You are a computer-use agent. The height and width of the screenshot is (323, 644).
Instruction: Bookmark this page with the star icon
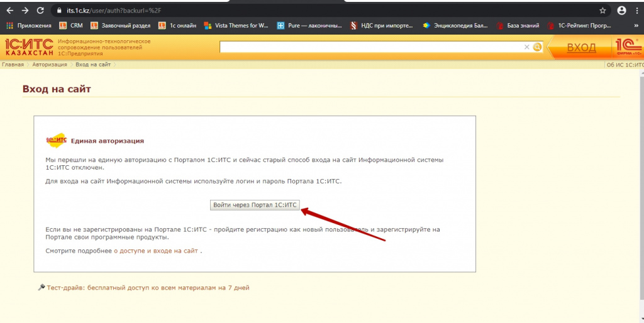click(602, 11)
